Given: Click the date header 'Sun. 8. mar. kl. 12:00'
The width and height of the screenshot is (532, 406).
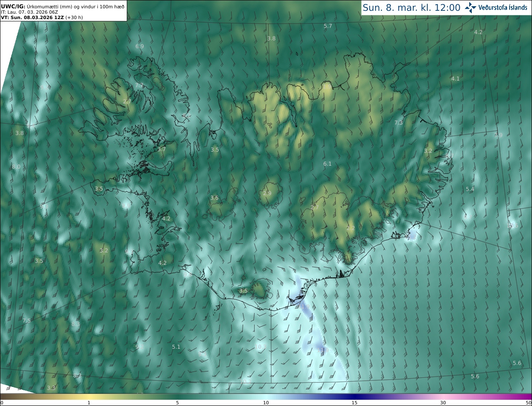Looking at the screenshot, I should pyautogui.click(x=411, y=7).
